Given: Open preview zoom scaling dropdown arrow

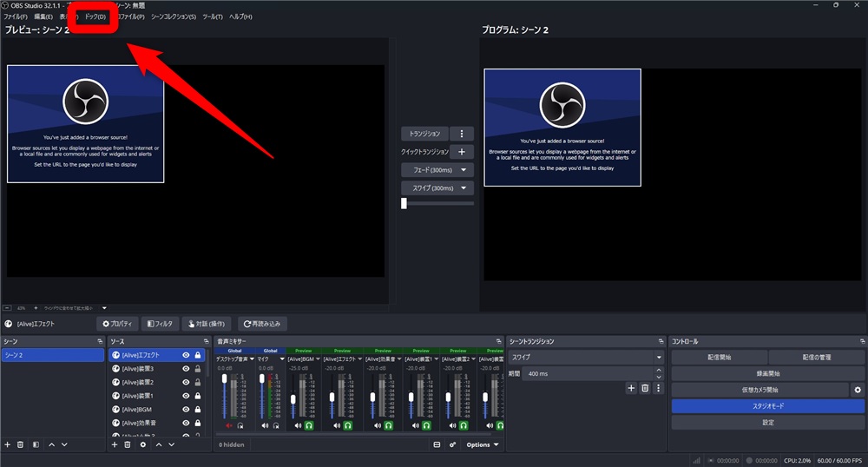Looking at the screenshot, I should tap(104, 307).
